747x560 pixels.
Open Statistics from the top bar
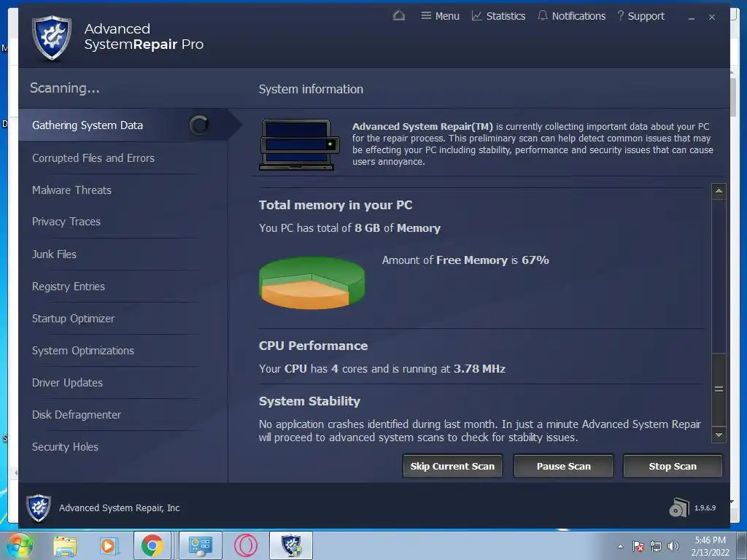pos(498,16)
